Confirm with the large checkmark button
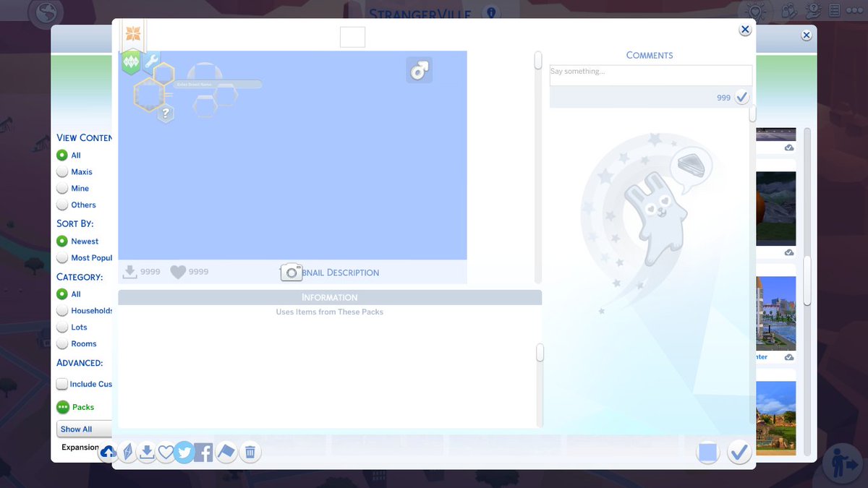The width and height of the screenshot is (868, 488). pos(739,453)
